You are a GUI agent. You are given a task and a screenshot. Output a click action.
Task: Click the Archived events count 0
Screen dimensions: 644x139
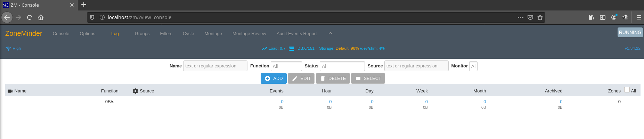pyautogui.click(x=561, y=102)
